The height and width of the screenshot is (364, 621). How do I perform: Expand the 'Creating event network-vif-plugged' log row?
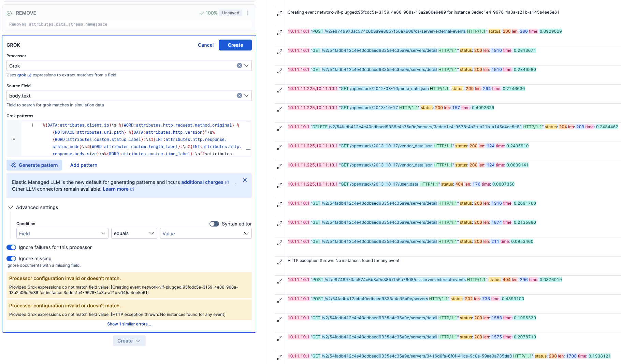tap(280, 14)
